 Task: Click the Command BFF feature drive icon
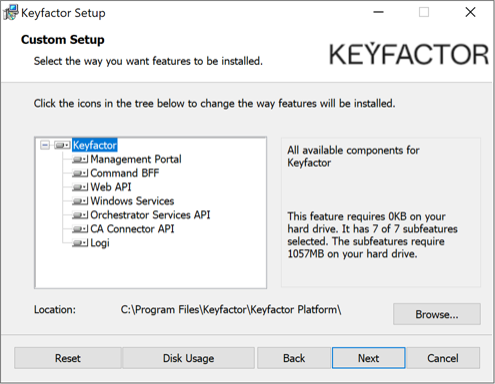click(x=80, y=173)
